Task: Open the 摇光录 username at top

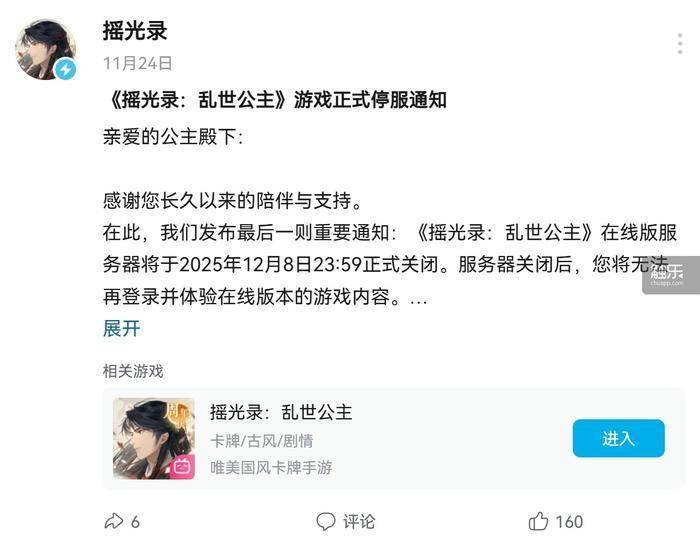Action: click(135, 31)
